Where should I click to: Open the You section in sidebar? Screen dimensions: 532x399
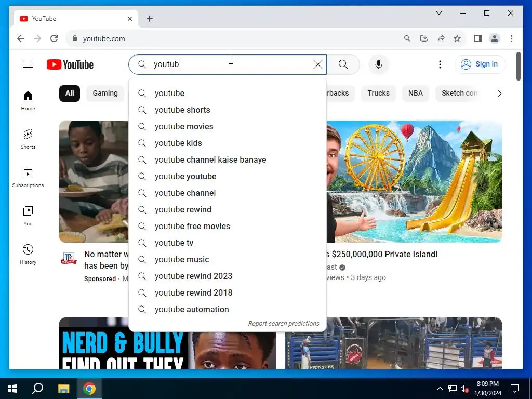tap(28, 216)
